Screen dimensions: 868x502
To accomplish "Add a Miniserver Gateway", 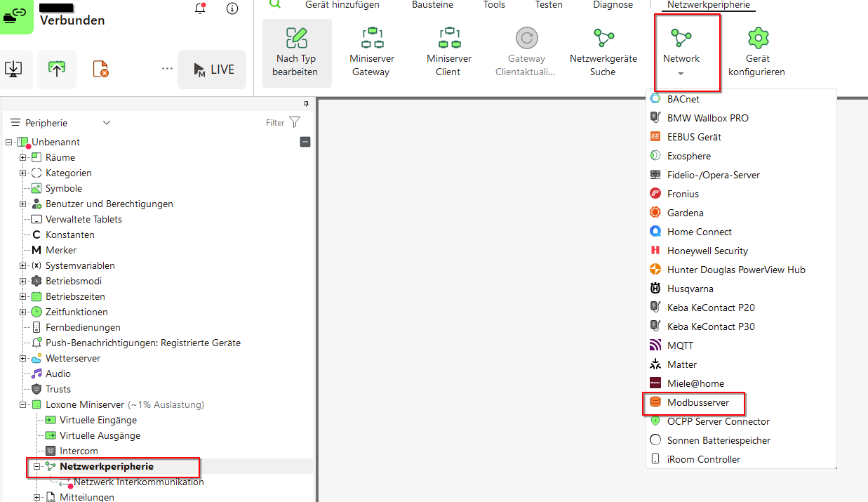I will point(372,53).
